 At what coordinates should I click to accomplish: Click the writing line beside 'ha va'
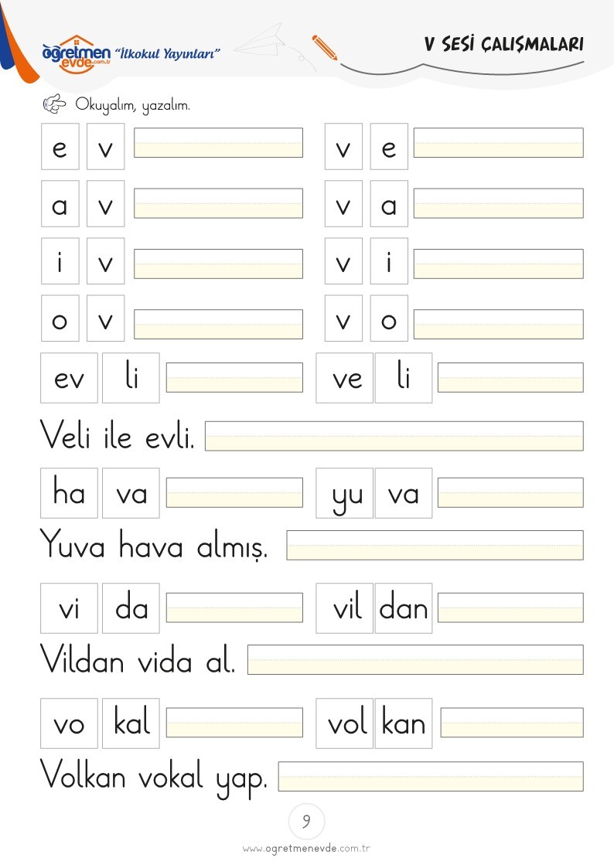point(234,492)
